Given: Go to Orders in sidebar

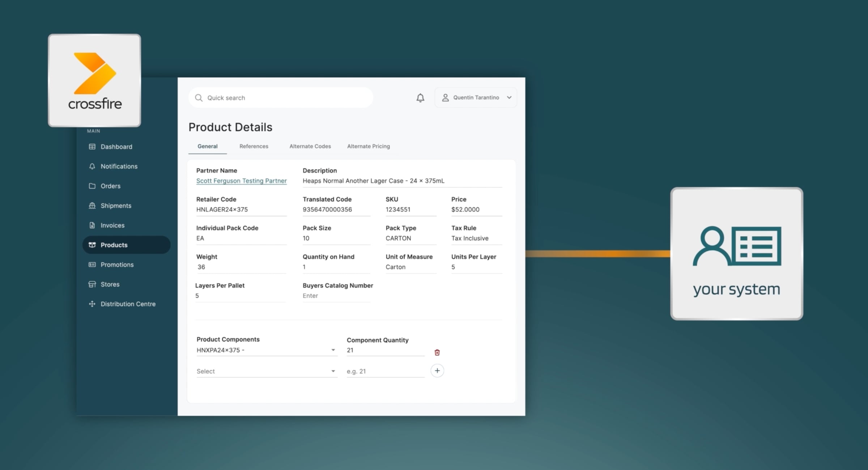Looking at the screenshot, I should [110, 186].
